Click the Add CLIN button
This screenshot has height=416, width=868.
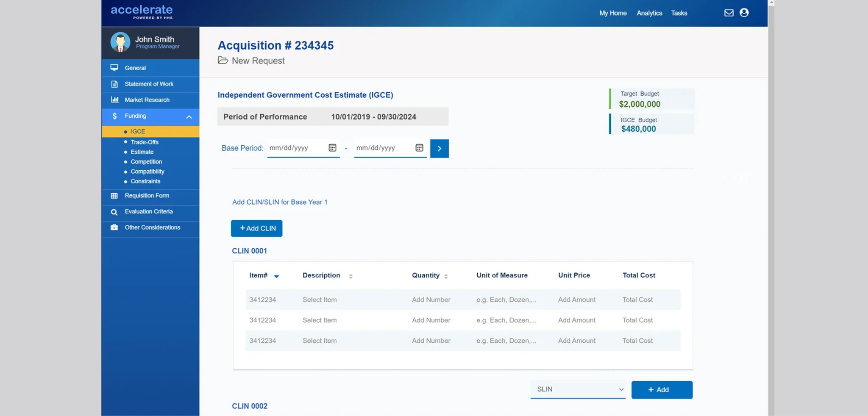pyautogui.click(x=256, y=228)
